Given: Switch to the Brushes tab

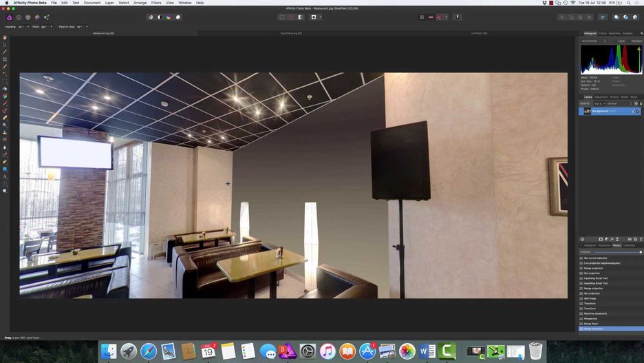Looking at the screenshot, I should (627, 33).
